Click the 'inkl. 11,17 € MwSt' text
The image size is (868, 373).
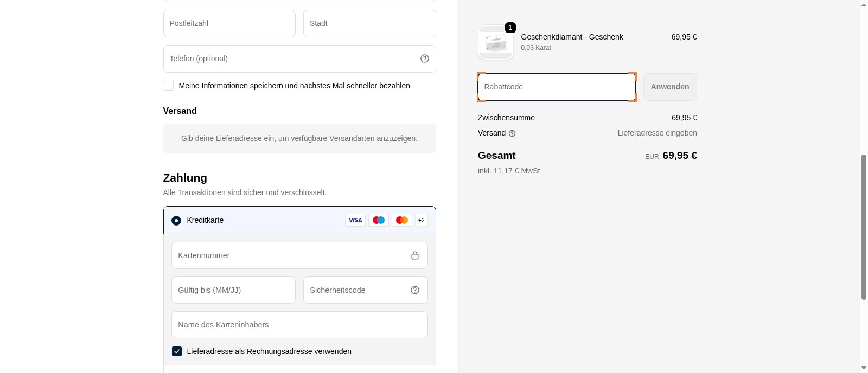[x=509, y=171]
